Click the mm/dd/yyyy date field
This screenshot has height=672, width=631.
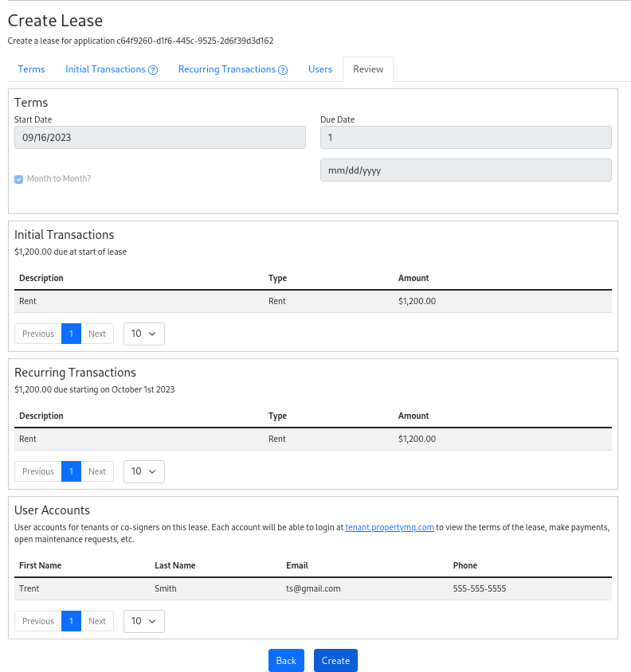click(x=465, y=170)
